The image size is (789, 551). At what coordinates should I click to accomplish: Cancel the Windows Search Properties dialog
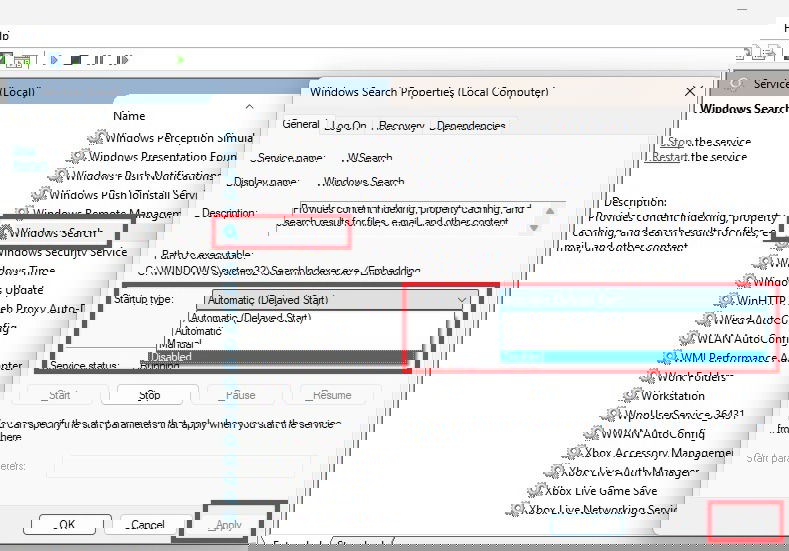147,525
